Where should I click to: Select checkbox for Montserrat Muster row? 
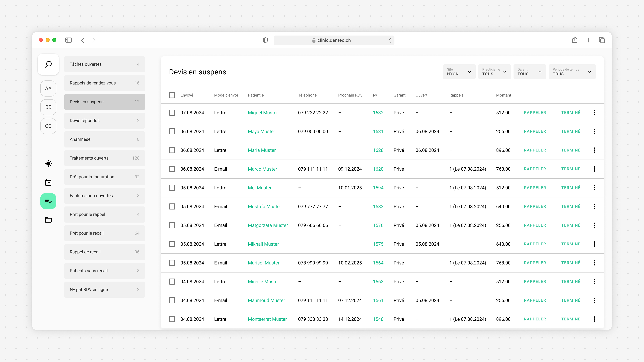click(x=172, y=319)
